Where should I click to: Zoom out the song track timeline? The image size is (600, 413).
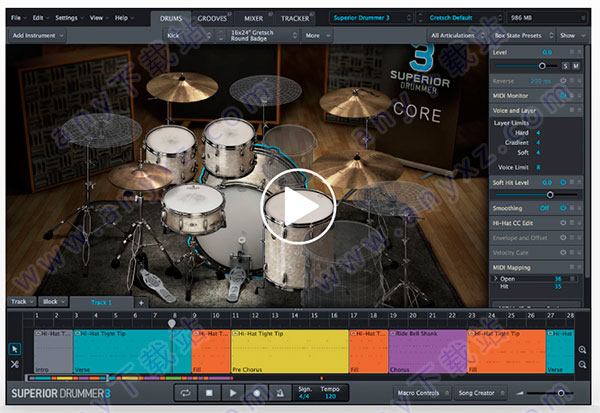click(582, 364)
